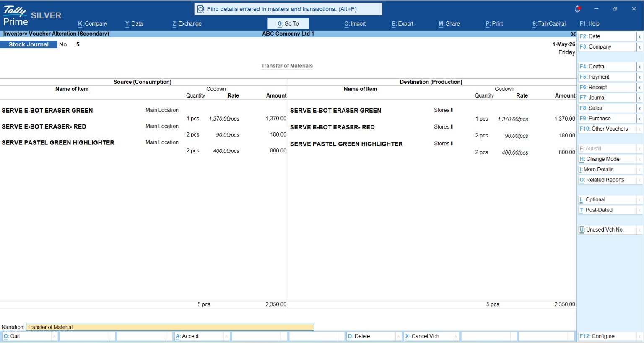
Task: Open the O: Import menu
Action: pyautogui.click(x=355, y=24)
